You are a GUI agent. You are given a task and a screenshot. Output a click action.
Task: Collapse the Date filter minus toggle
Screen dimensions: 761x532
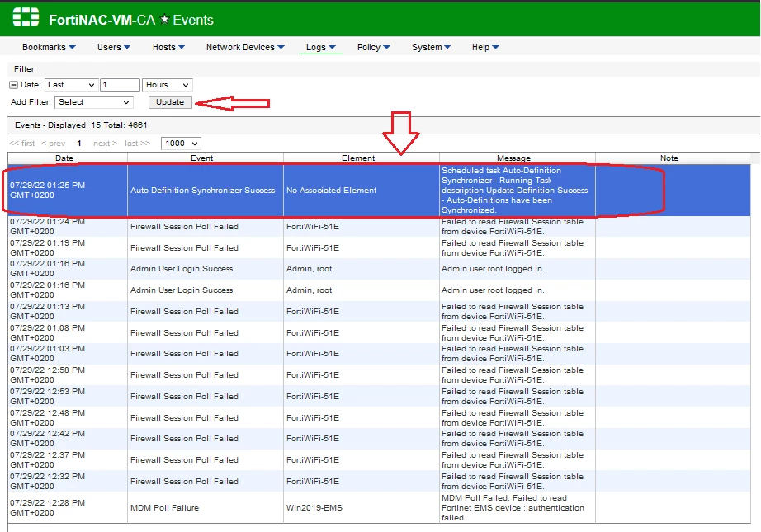pos(13,85)
